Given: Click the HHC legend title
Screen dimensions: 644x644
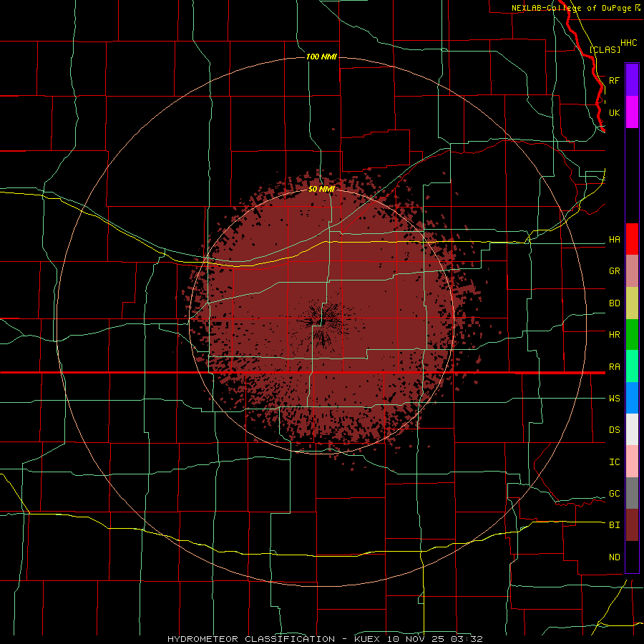Looking at the screenshot, I should (x=628, y=43).
